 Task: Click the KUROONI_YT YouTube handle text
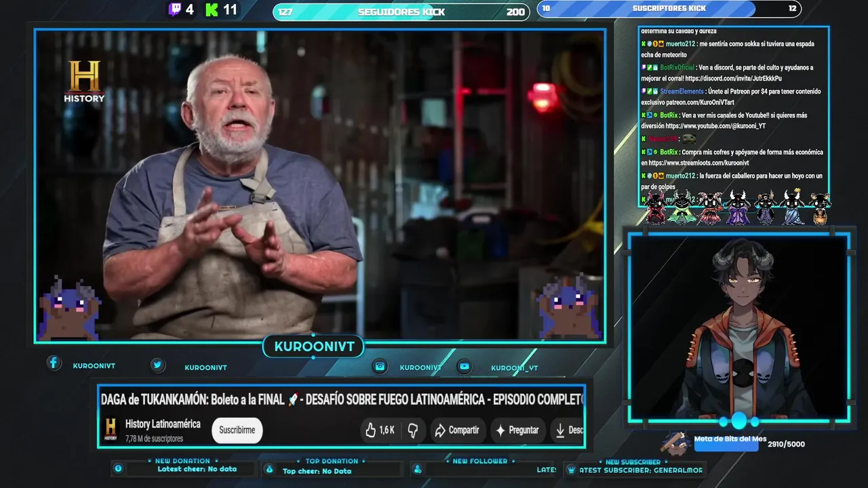coord(515,368)
